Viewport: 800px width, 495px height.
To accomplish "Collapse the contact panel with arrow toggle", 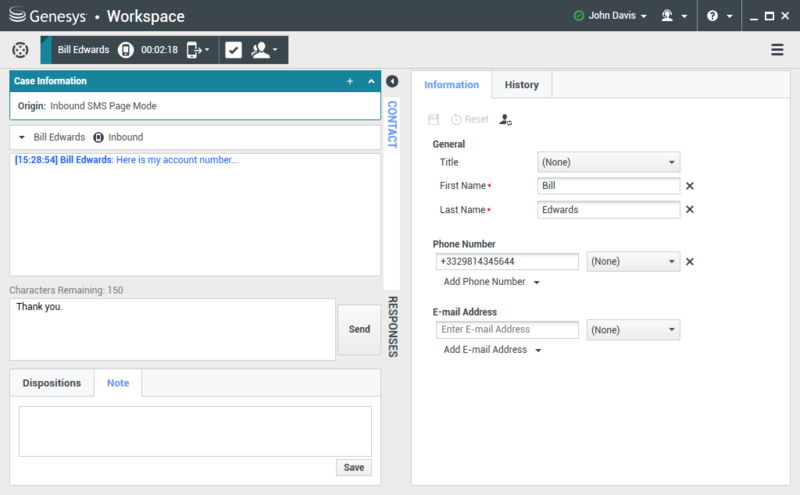I will 392,82.
